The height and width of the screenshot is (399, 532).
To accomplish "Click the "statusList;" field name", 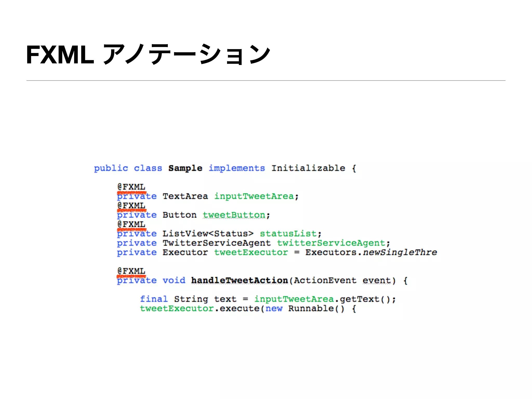I will click(291, 234).
